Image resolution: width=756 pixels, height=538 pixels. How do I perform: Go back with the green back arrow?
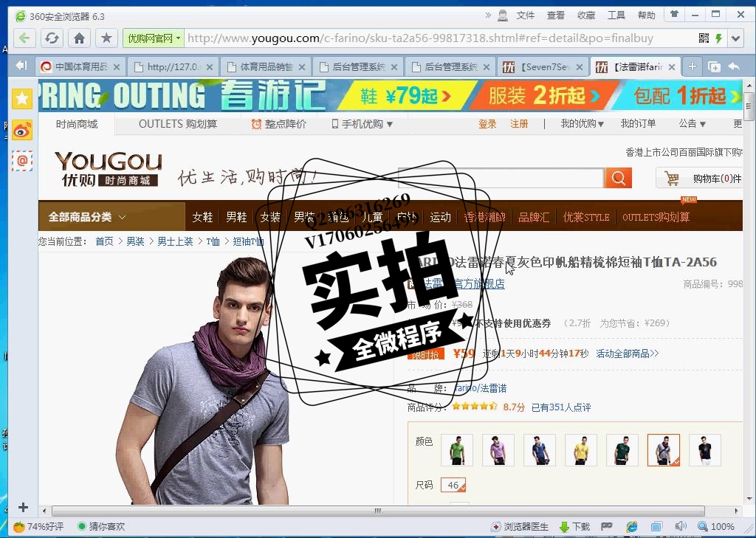[x=24, y=38]
